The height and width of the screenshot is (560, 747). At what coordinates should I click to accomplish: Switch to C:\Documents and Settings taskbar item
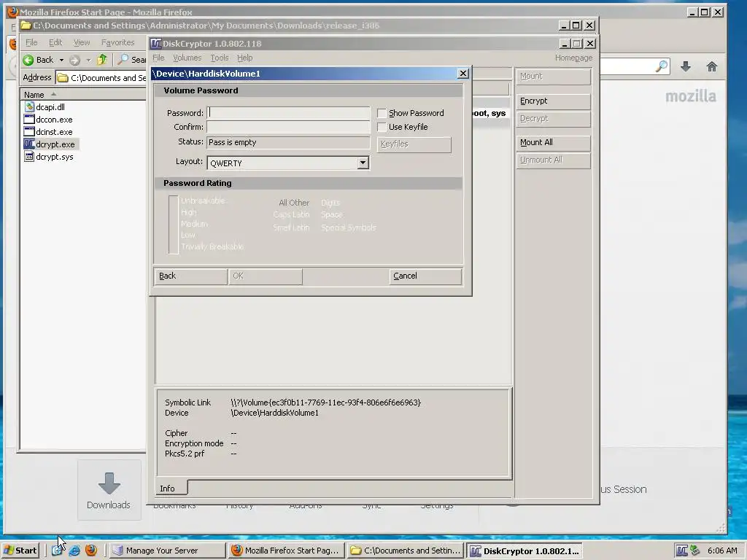(406, 551)
